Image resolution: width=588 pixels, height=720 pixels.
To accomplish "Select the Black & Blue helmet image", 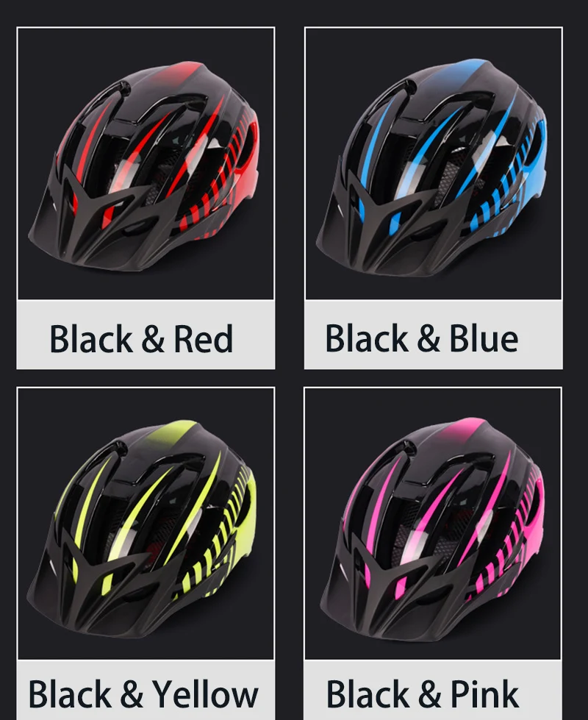I will click(x=434, y=163).
